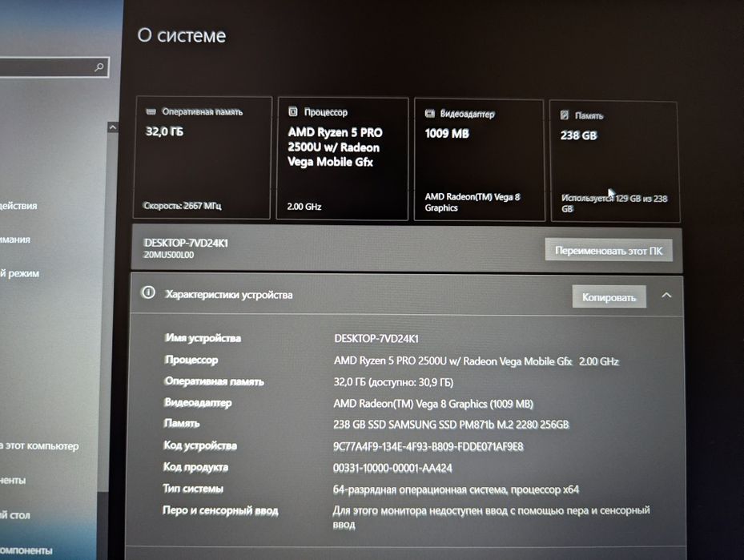The image size is (744, 560).
Task: Open the Видеоадаптер 1009 MB card
Action: click(479, 160)
